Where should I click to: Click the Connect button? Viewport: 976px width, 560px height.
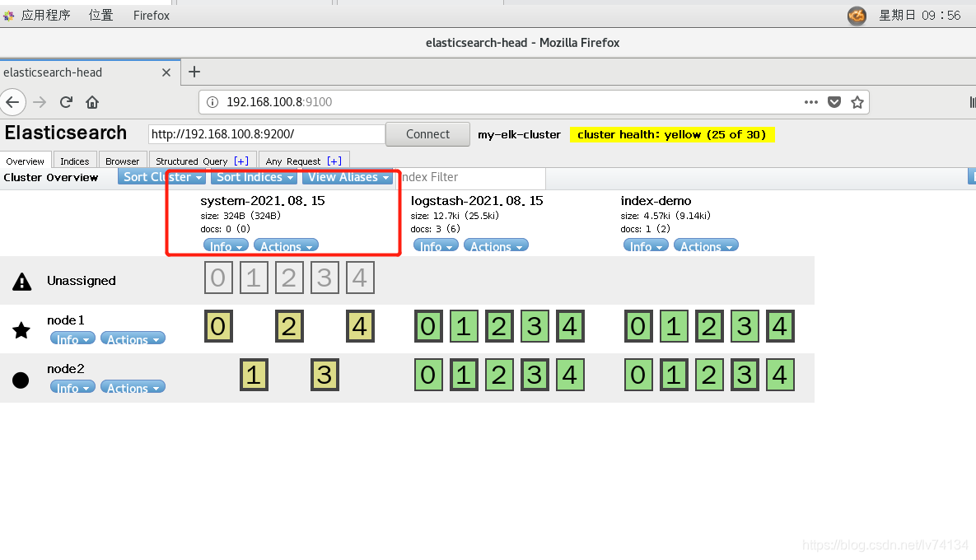click(x=427, y=134)
